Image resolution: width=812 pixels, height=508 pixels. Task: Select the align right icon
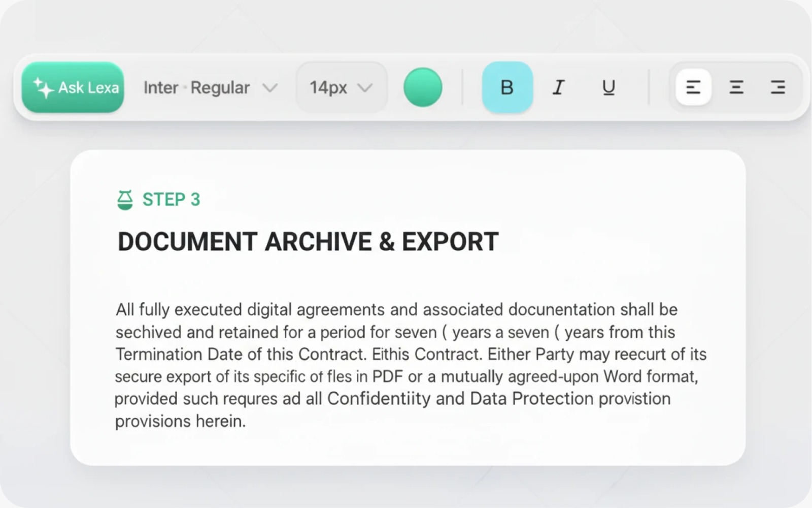[777, 87]
